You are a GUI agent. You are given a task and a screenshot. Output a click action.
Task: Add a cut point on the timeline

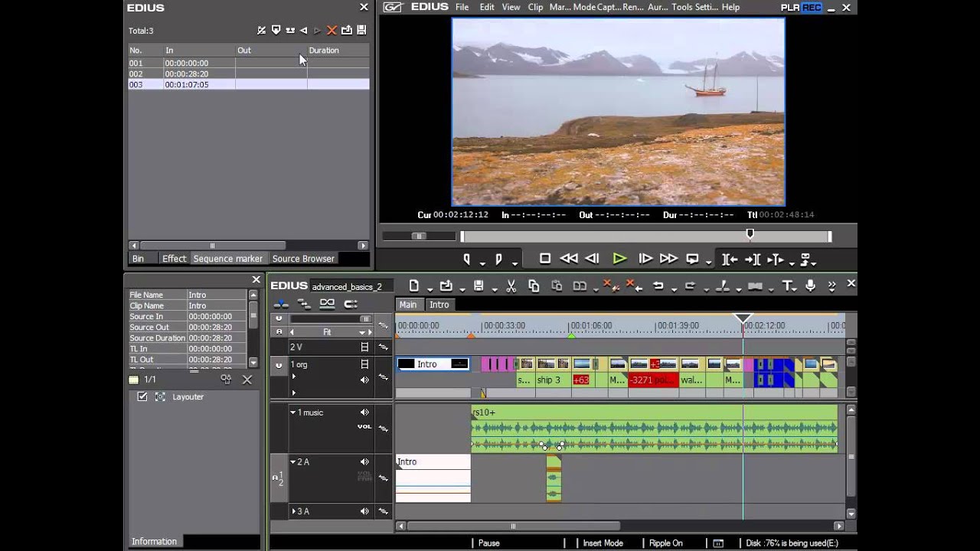tap(722, 286)
